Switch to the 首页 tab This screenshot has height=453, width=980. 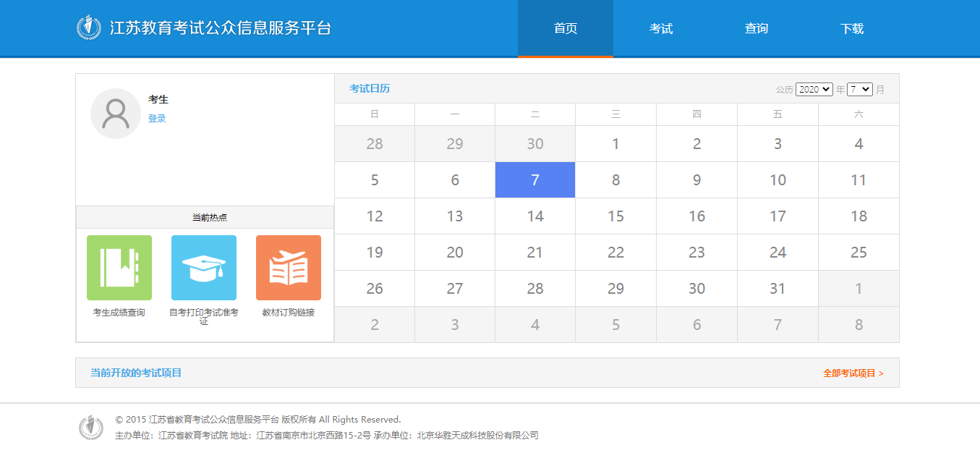[x=566, y=29]
